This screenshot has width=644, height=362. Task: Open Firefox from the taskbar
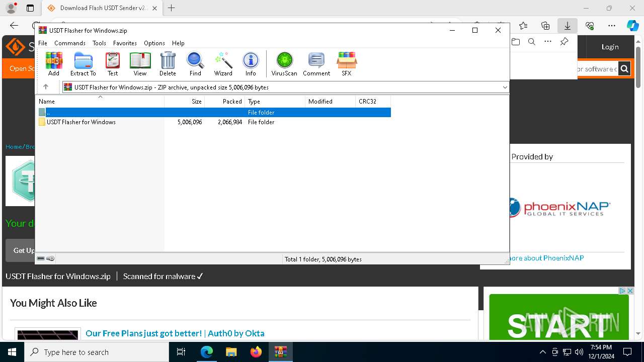(256, 352)
